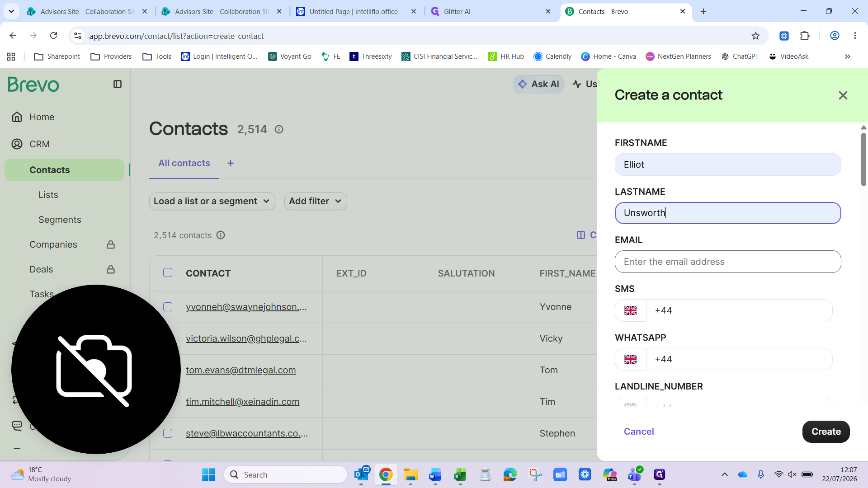Click the WhatsApp phone number field
This screenshot has height=488, width=868.
(739, 359)
